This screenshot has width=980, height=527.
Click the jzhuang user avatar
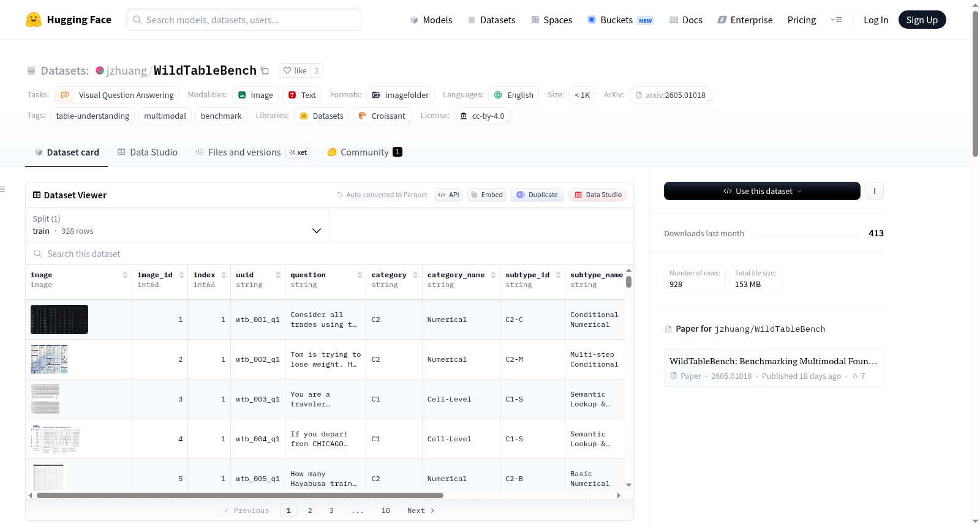(100, 70)
